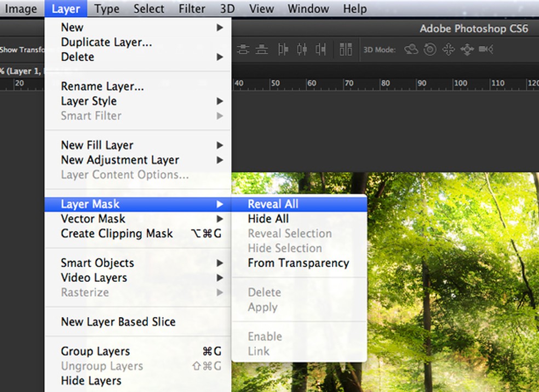Click the distribute left edges icon
This screenshot has width=539, height=392.
point(283,50)
